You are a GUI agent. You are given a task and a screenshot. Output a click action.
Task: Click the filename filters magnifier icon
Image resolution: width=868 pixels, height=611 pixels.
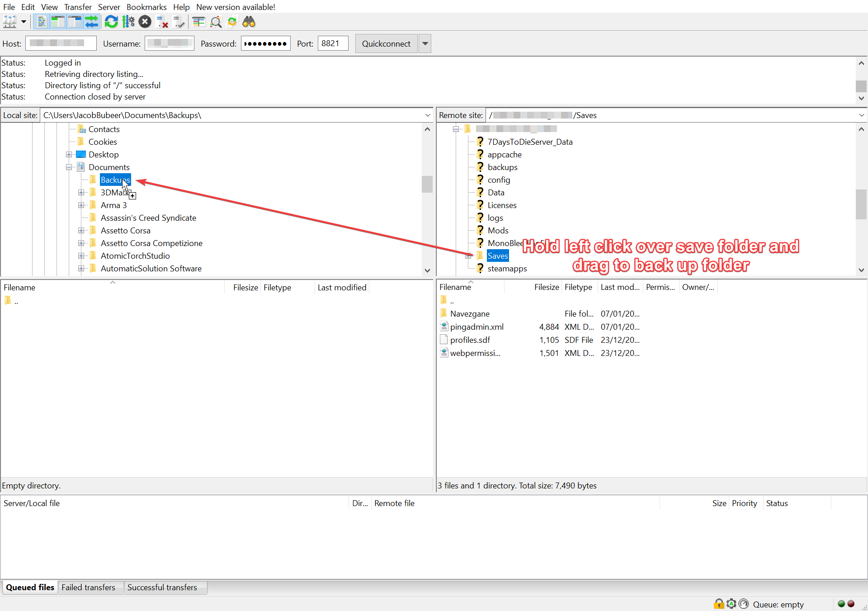pos(216,22)
